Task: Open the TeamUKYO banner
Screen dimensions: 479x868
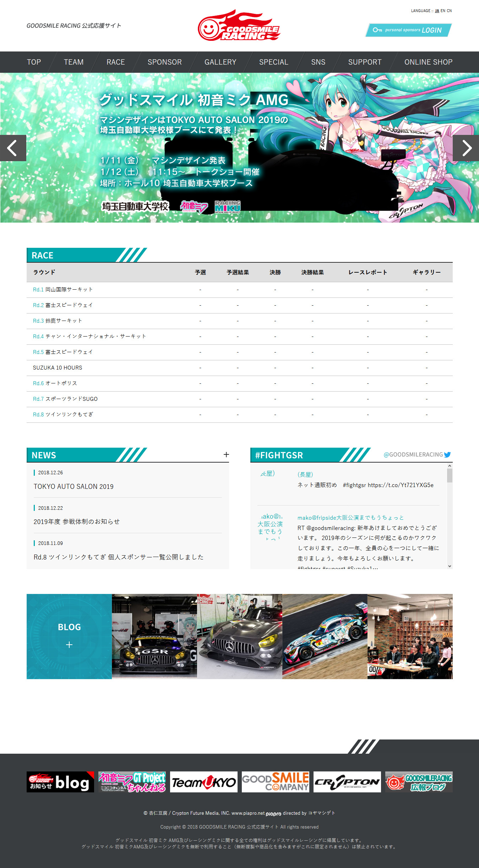Action: tap(204, 782)
